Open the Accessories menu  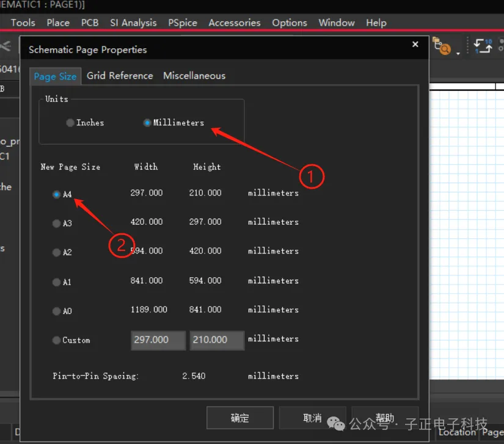[x=235, y=23]
